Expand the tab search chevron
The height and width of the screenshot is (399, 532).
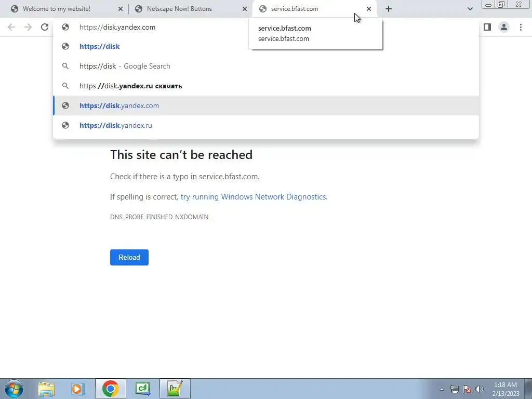click(470, 9)
